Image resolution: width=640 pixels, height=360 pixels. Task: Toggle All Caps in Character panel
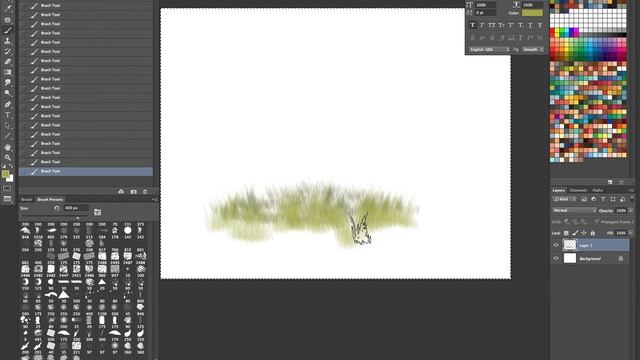click(492, 25)
